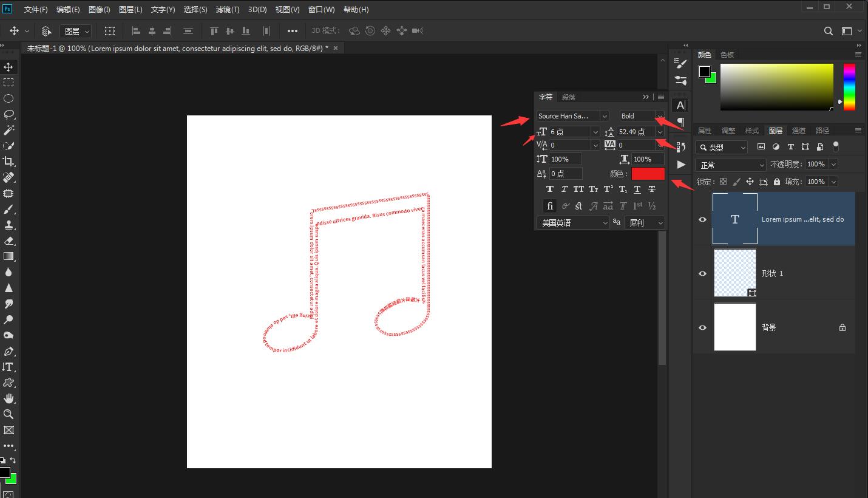Select the Vertical Type tool
The image size is (868, 498).
(8, 367)
